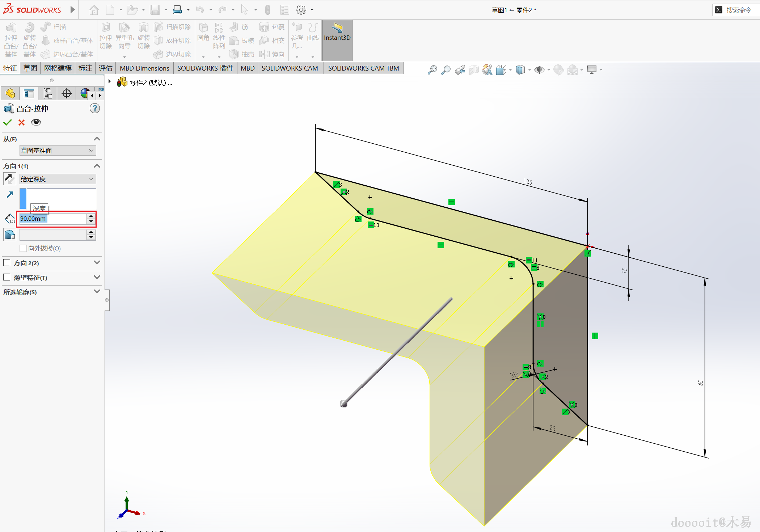
Task: Open the ConfigurationManager tab icon
Action: tap(48, 94)
